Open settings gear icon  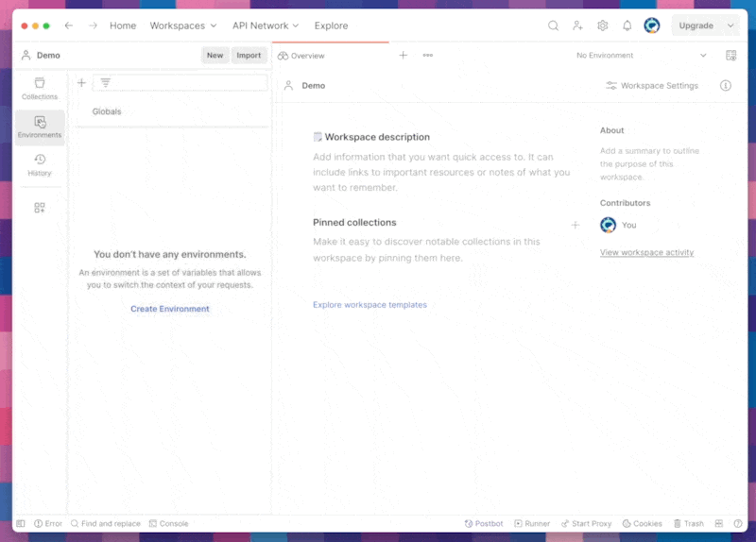coord(602,25)
